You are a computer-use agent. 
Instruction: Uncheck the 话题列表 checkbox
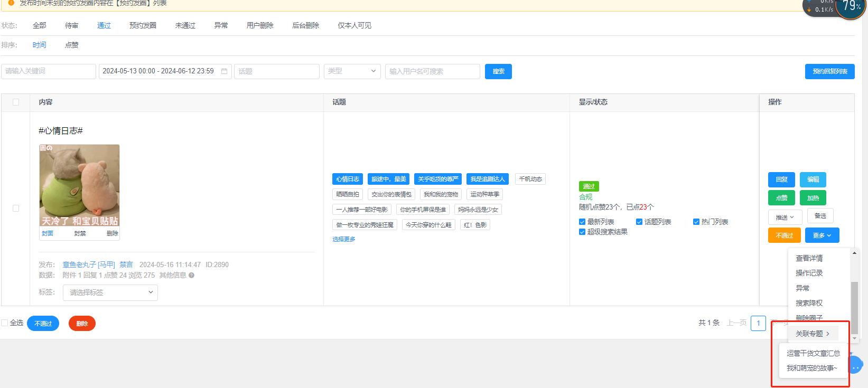point(639,222)
